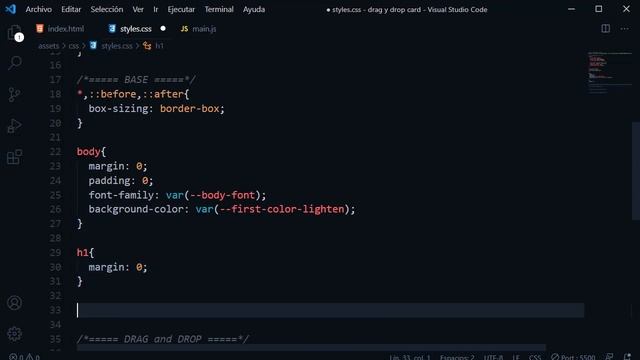Image resolution: width=640 pixels, height=360 pixels.
Task: Open the Source Control view icon
Action: (15, 94)
